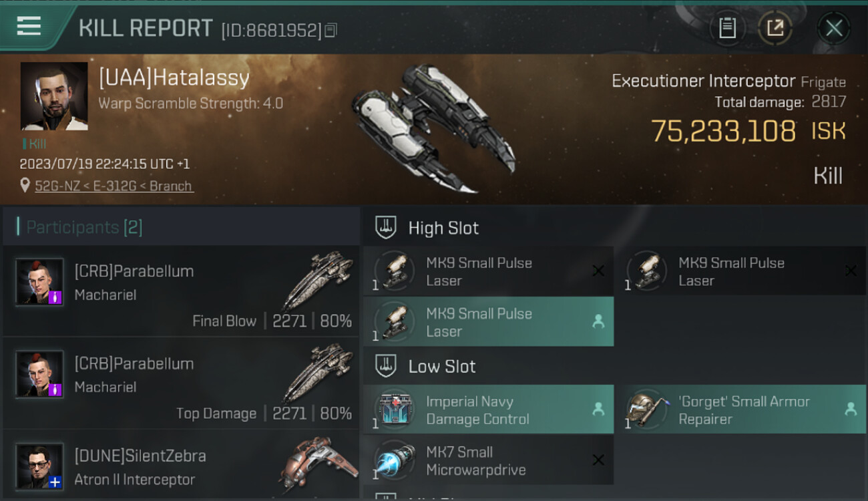Share the kill report externally
868x501 pixels.
coord(775,28)
